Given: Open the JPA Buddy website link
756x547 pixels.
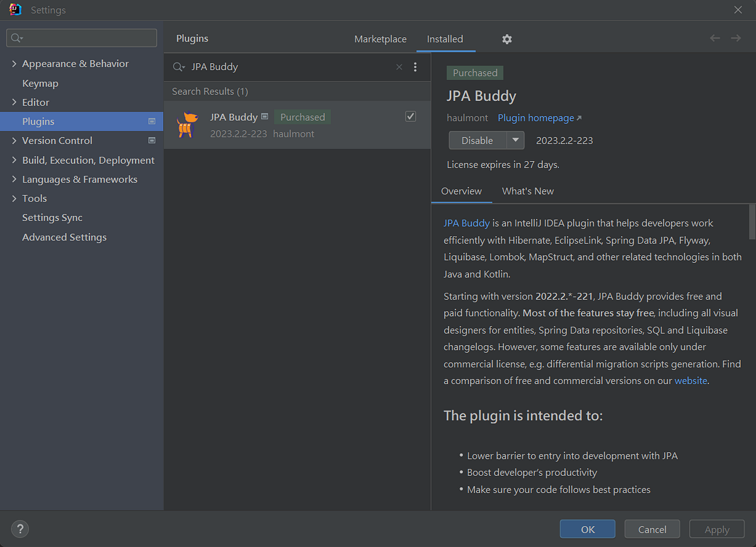Looking at the screenshot, I should coord(690,380).
